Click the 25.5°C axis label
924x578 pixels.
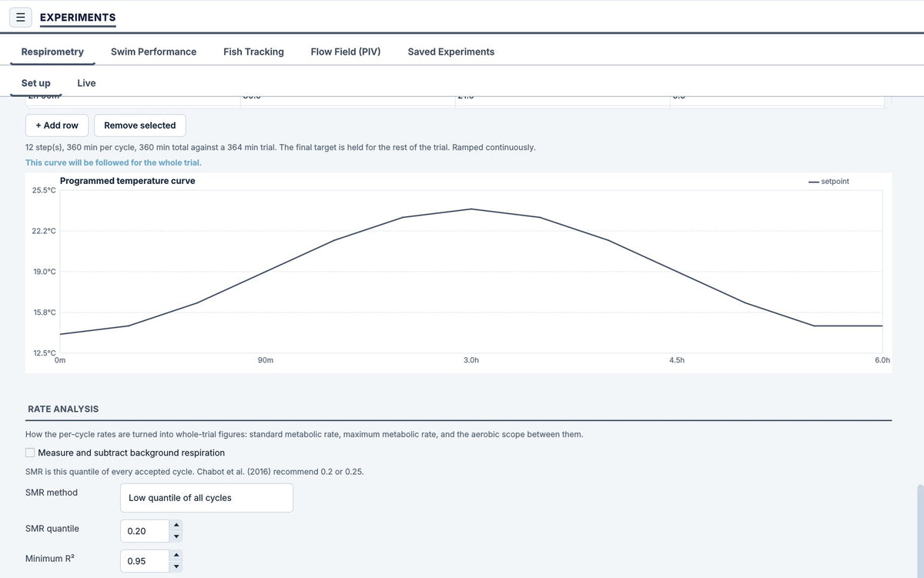click(x=44, y=190)
